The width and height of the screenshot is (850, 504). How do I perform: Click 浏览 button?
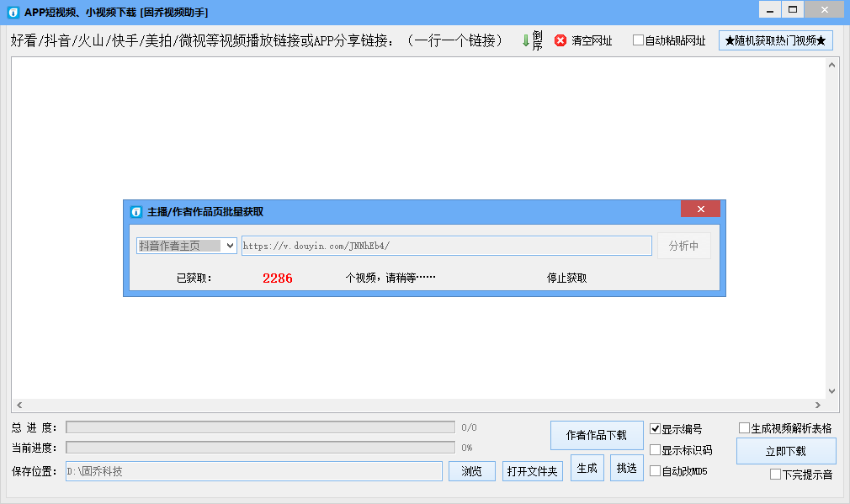[x=471, y=471]
